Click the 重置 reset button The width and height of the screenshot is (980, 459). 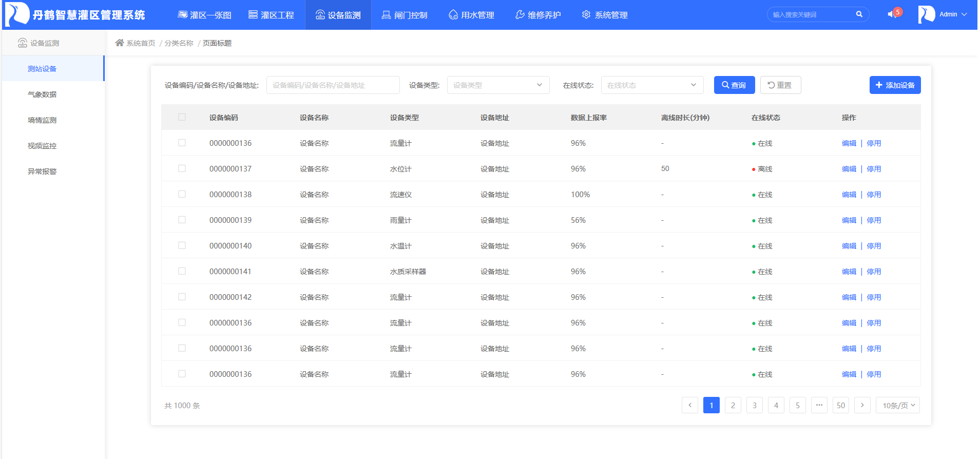pyautogui.click(x=780, y=85)
